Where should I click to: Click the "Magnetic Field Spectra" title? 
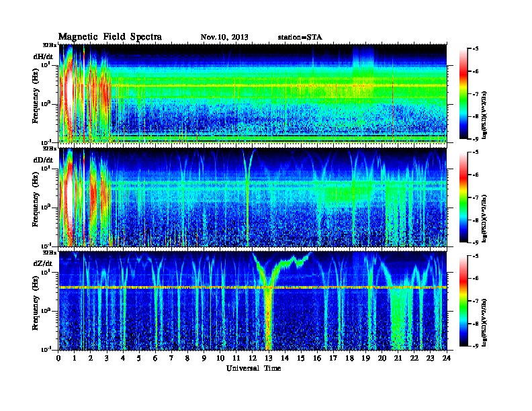point(109,37)
